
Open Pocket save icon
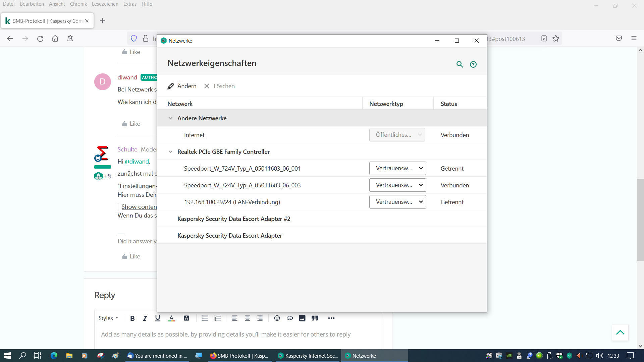[619, 39]
